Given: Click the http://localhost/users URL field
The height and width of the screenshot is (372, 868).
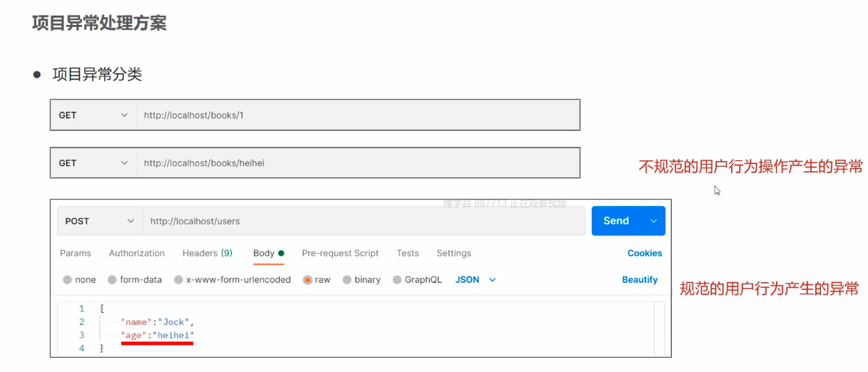Looking at the screenshot, I should click(364, 221).
